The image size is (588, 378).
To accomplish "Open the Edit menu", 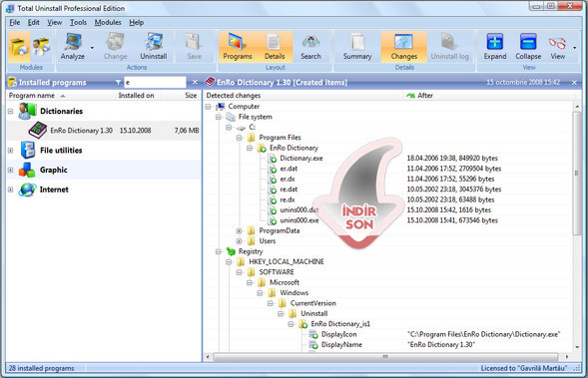I will click(33, 23).
